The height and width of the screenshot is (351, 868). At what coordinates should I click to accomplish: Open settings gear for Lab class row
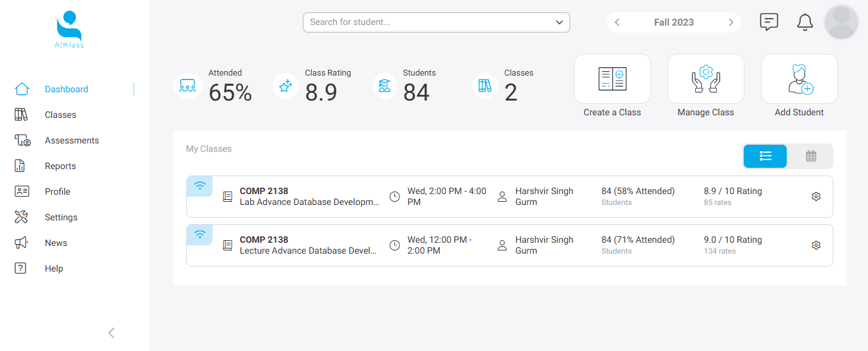(816, 197)
